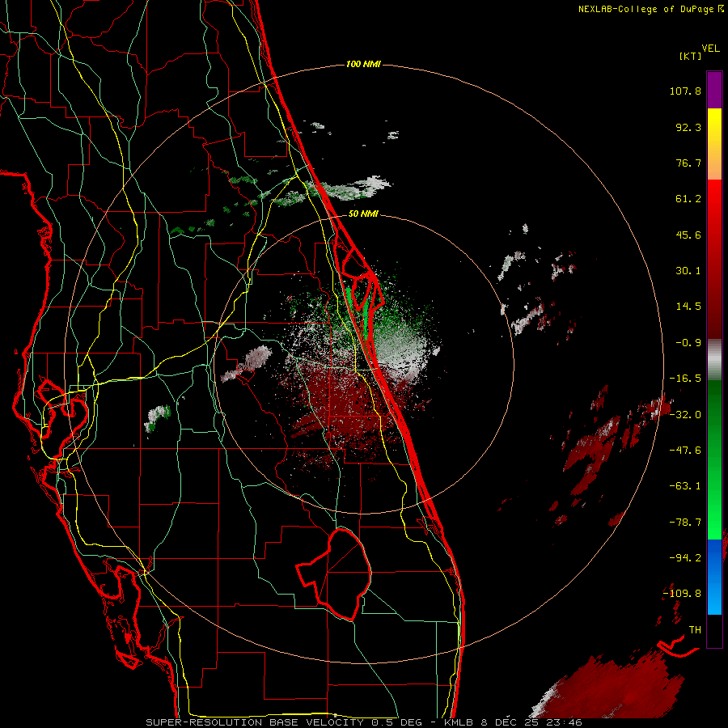Click the Lake Okeechobee outline on map
The height and width of the screenshot is (728, 728).
[335, 574]
